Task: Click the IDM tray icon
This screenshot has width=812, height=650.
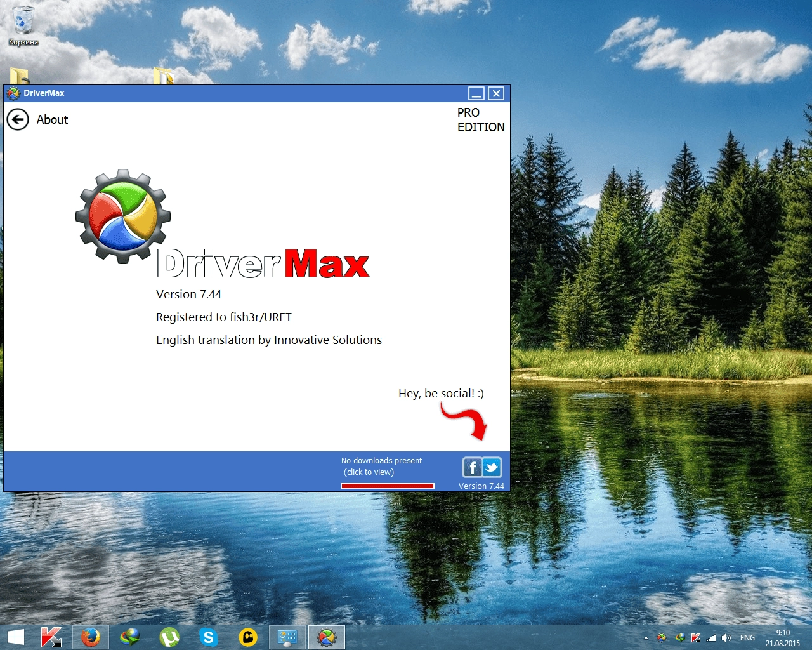Action: coord(679,638)
